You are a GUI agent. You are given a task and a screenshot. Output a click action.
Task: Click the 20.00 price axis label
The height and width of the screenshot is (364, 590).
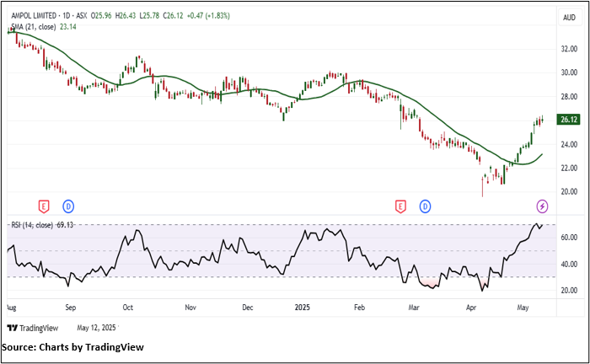coord(569,192)
